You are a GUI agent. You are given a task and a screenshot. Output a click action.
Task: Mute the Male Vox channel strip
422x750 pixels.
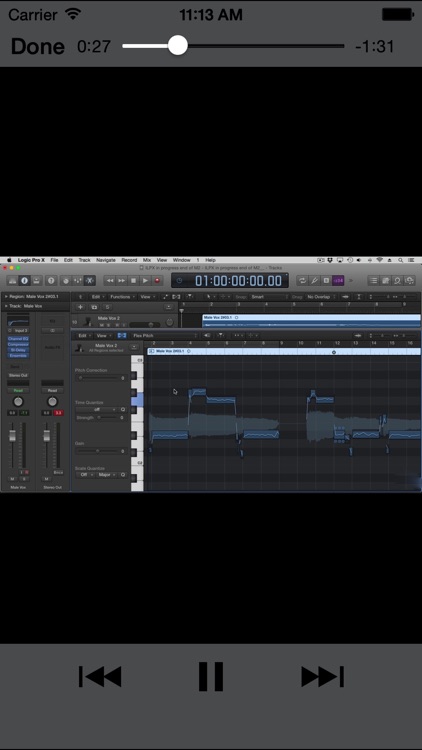pos(12,479)
